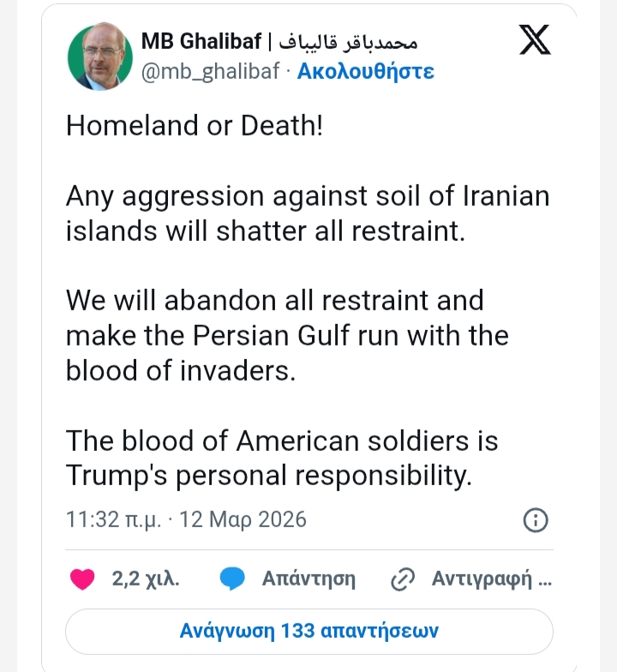Like the tweet with the heart icon
This screenshot has width=617, height=672.
click(82, 579)
